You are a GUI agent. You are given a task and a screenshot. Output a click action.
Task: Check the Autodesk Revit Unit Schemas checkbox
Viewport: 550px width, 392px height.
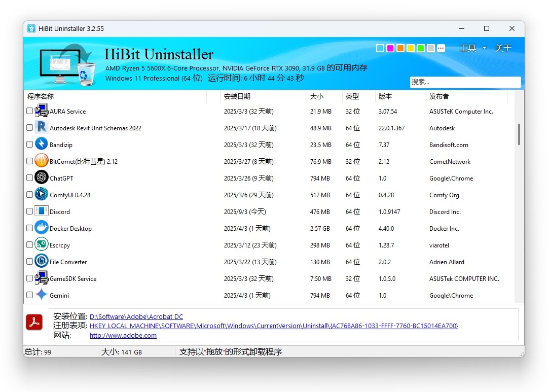[x=30, y=128]
